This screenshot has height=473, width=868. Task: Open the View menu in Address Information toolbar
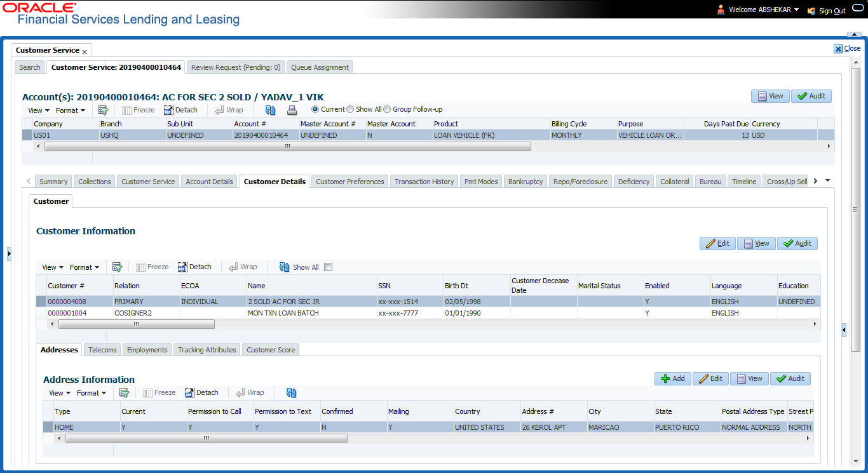[x=60, y=393]
